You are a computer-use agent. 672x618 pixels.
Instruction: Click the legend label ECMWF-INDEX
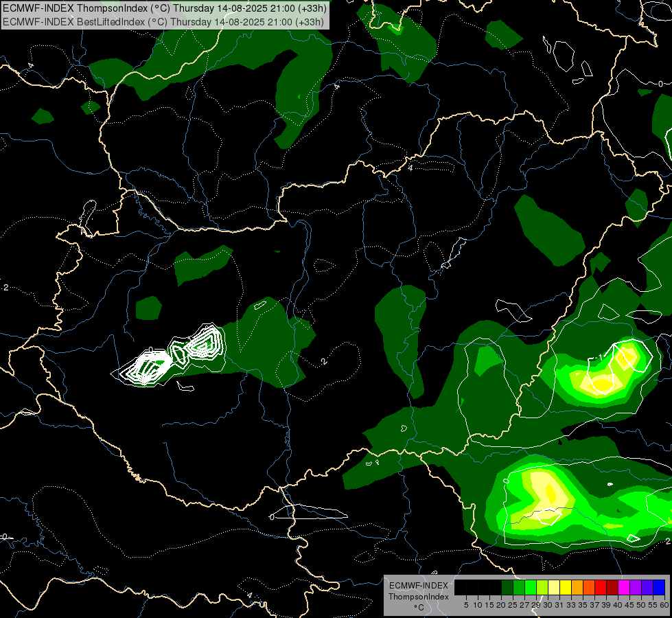[419, 586]
